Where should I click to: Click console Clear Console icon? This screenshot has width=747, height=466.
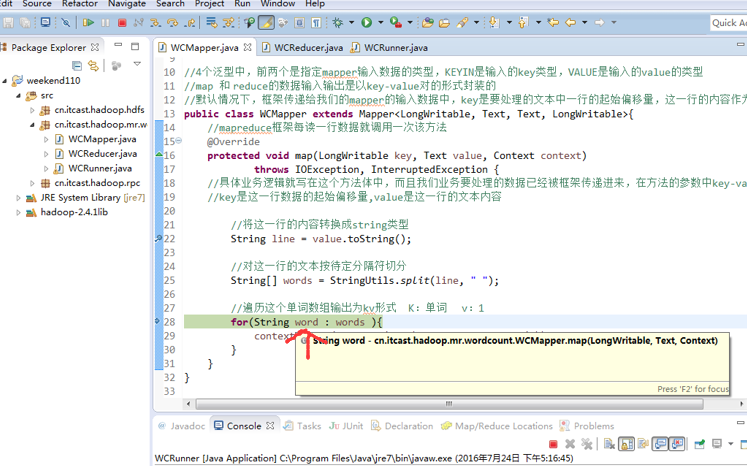609,444
